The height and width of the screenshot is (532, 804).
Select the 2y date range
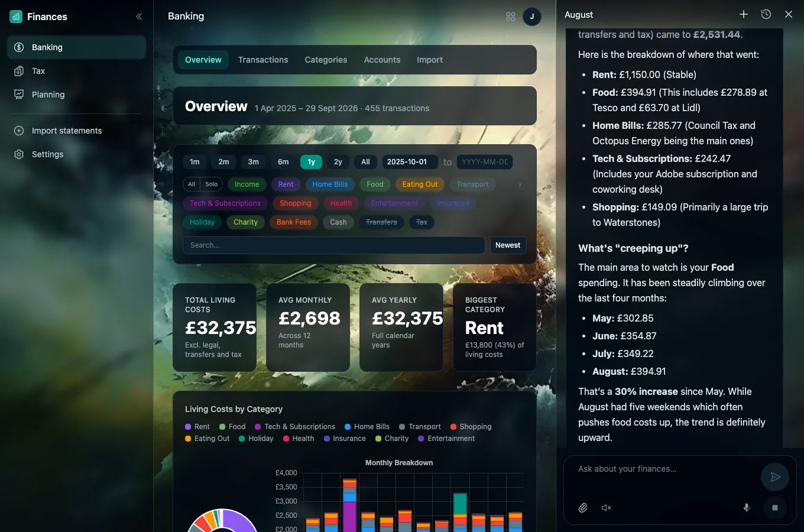(338, 162)
